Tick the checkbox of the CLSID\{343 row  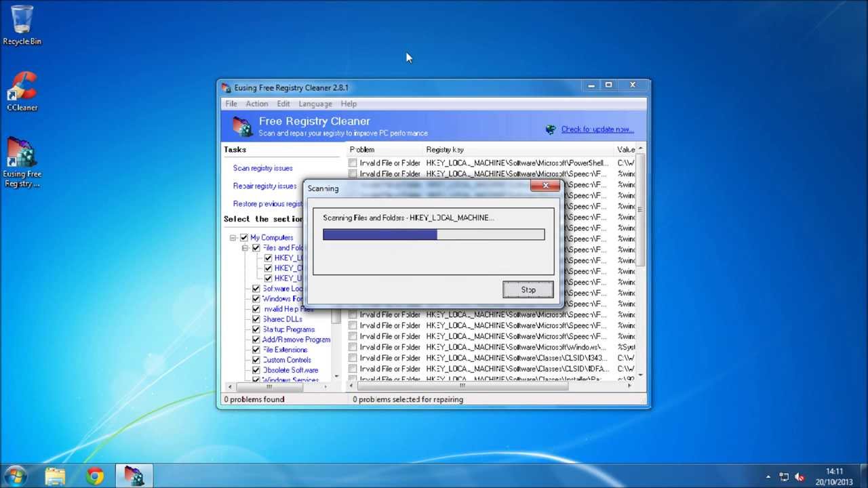click(353, 358)
